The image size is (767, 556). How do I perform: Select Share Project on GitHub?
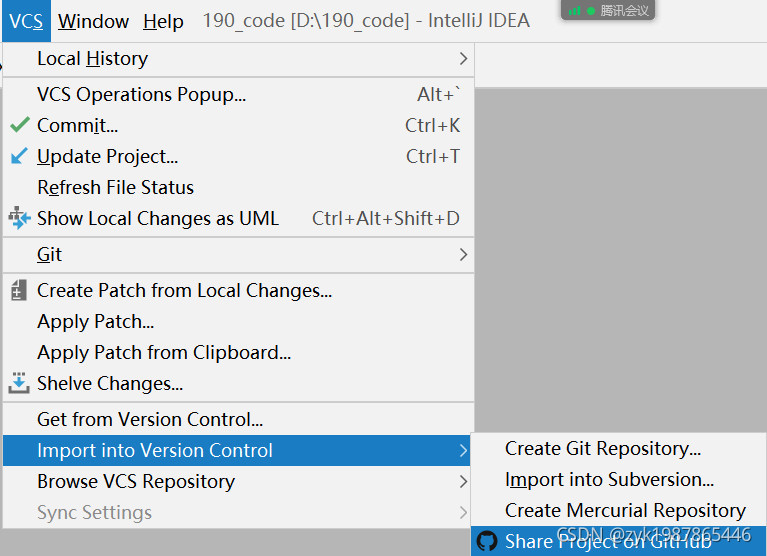[619, 541]
